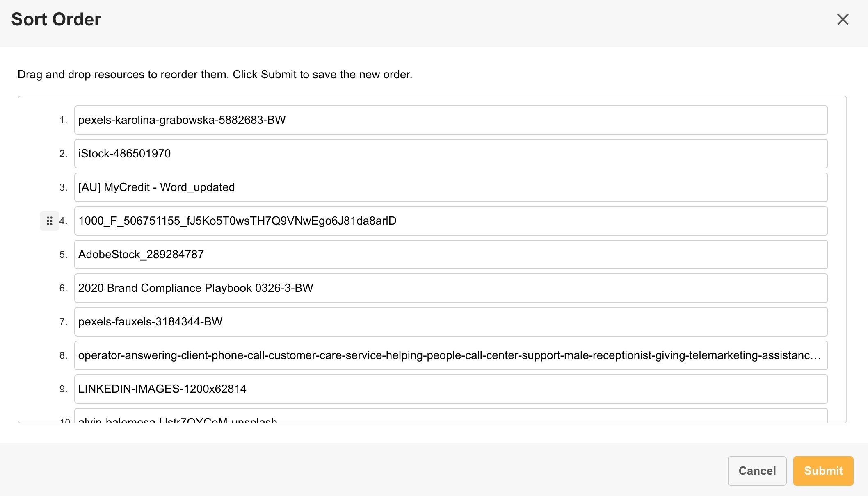Submit the new sort order
This screenshot has width=868, height=496.
[x=823, y=471]
